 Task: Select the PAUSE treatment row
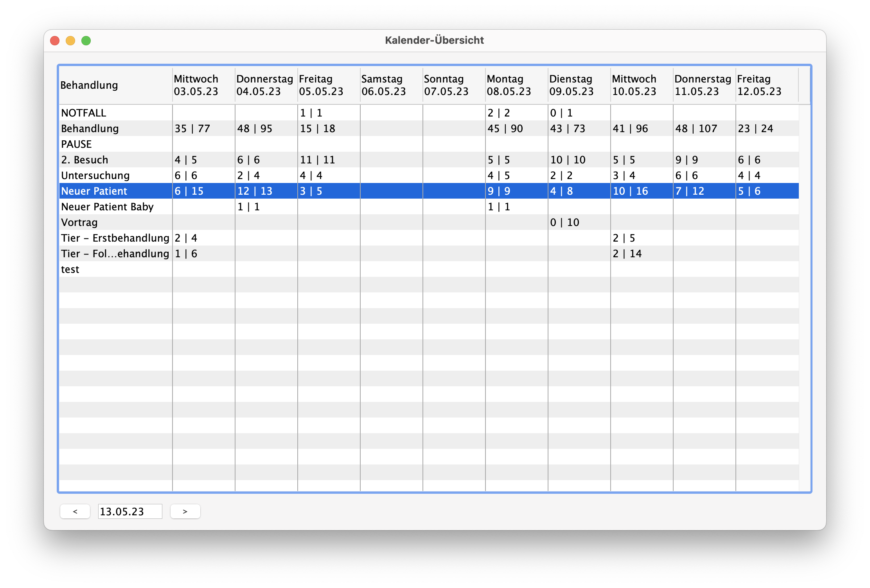click(x=77, y=144)
